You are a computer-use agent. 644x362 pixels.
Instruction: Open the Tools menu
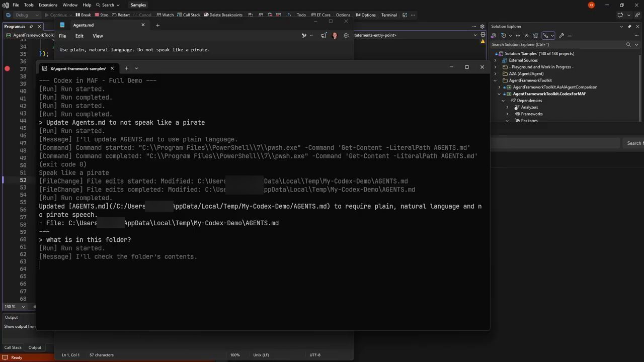pyautogui.click(x=29, y=5)
